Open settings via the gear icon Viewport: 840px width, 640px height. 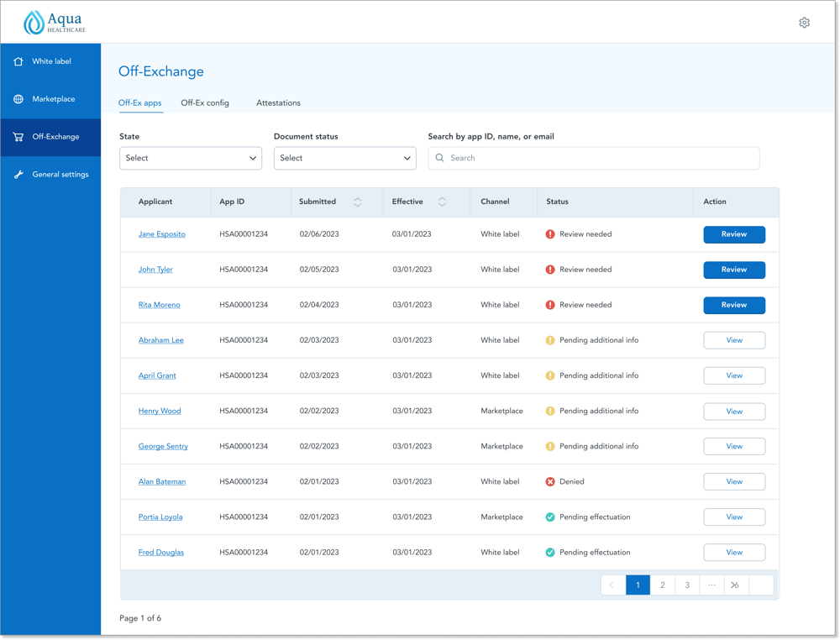(x=804, y=23)
